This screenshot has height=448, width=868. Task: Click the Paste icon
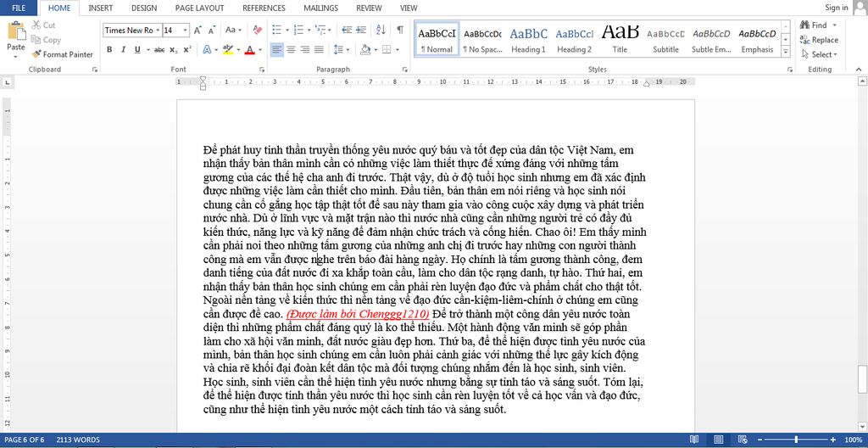click(16, 32)
